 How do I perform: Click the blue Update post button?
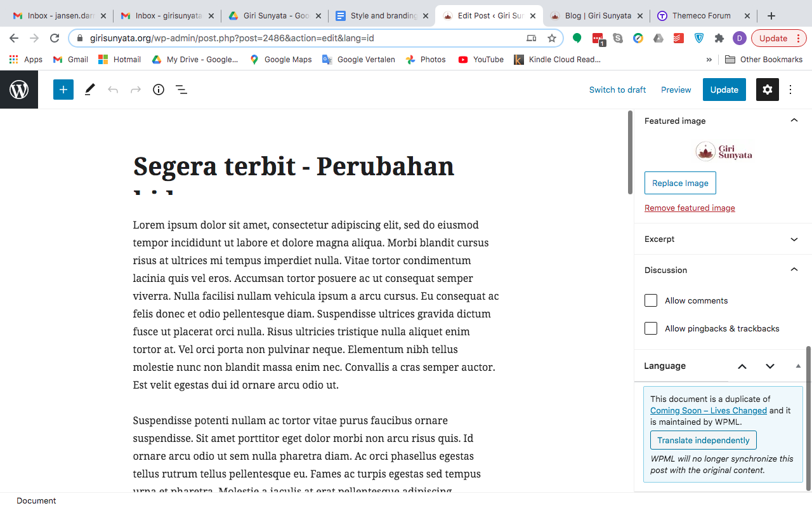(724, 90)
